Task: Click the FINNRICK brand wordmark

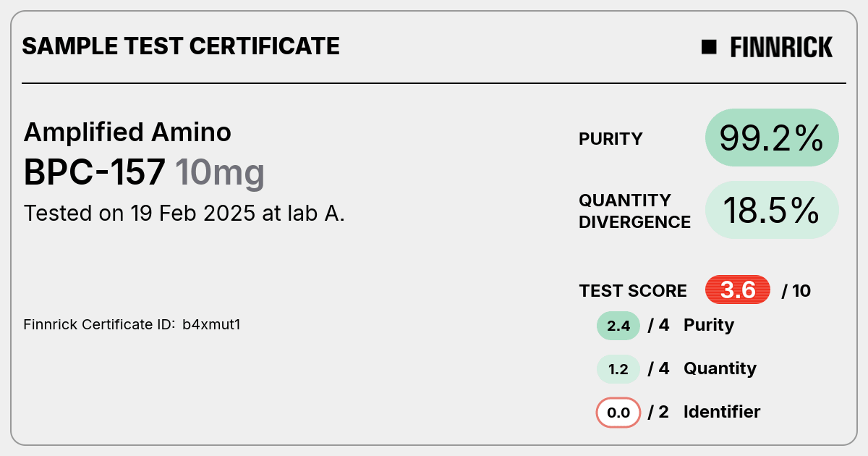Action: 781,47
